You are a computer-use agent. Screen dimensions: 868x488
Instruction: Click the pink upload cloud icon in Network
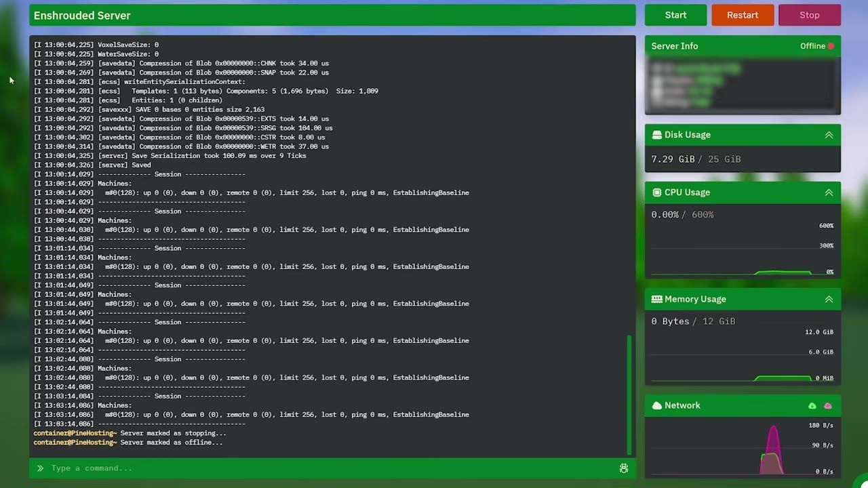click(x=828, y=406)
